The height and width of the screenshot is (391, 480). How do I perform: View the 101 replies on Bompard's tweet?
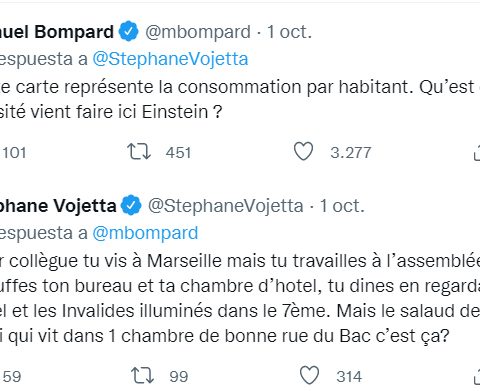click(x=13, y=153)
